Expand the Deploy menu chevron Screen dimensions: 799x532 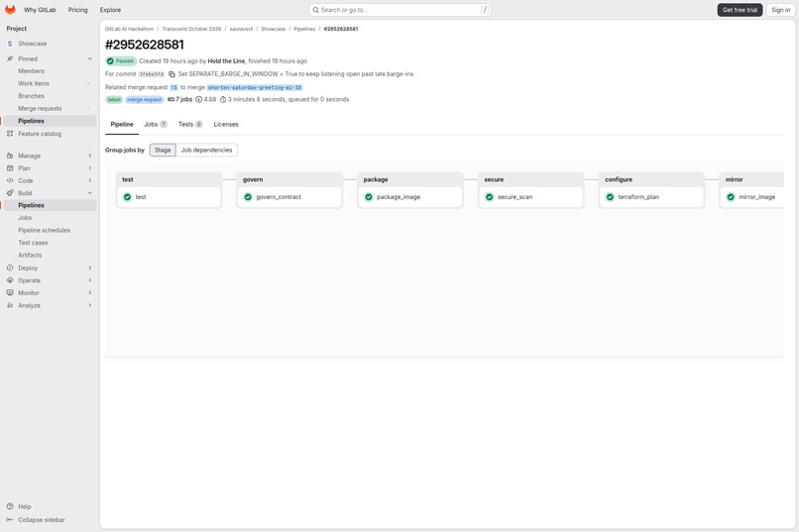pyautogui.click(x=89, y=267)
